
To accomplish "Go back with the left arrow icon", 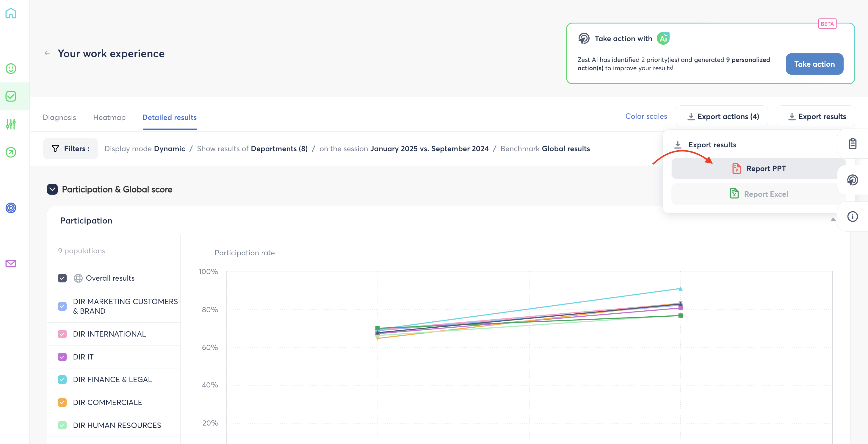I will 47,53.
